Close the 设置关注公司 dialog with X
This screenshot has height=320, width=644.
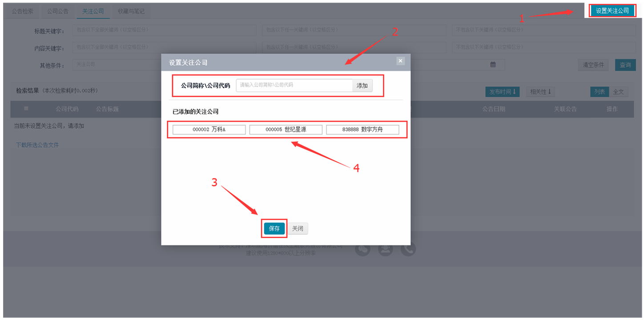400,61
